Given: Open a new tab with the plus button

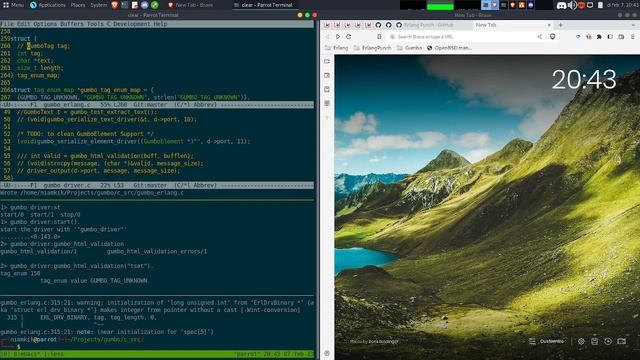Looking at the screenshot, I should pyautogui.click(x=560, y=25).
